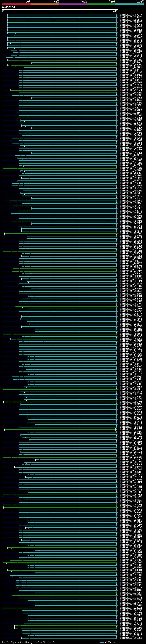
Task: Click the purple ~60% identity legend bar
Action: 73,4
